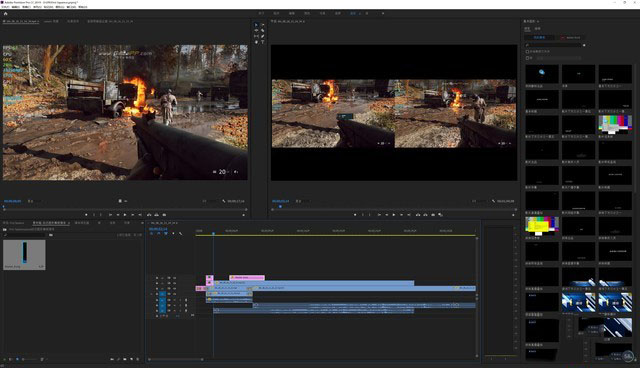Select the Selection arrow tool
This screenshot has height=368, width=640.
coord(256,25)
